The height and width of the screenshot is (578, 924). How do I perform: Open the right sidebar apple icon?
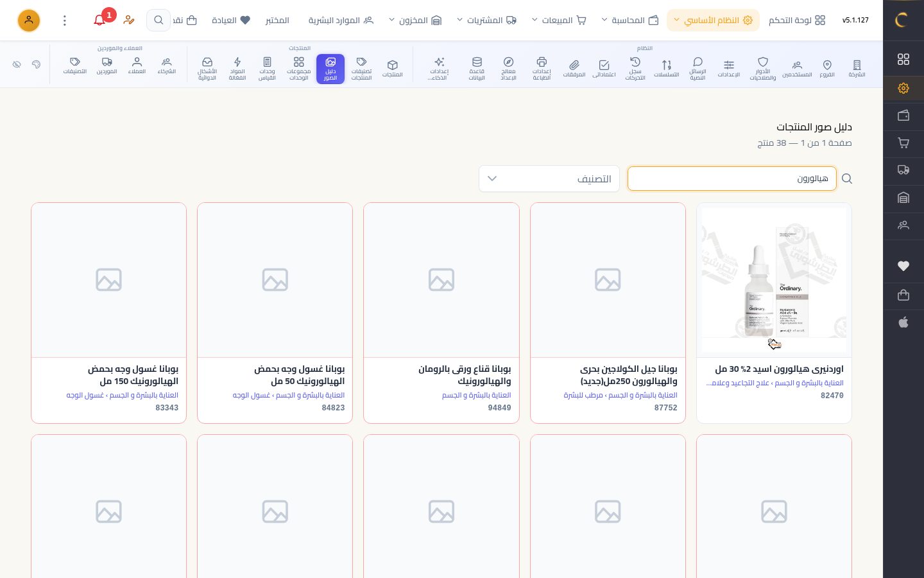coord(903,322)
